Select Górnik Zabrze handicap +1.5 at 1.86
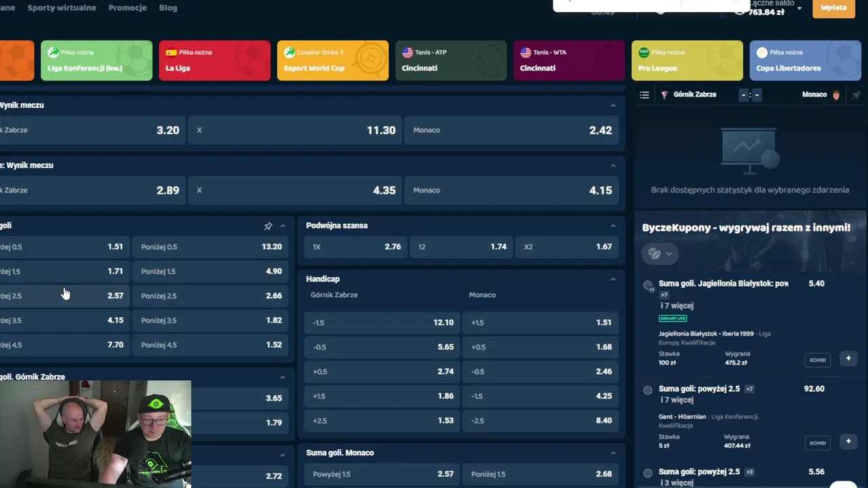 pos(382,396)
